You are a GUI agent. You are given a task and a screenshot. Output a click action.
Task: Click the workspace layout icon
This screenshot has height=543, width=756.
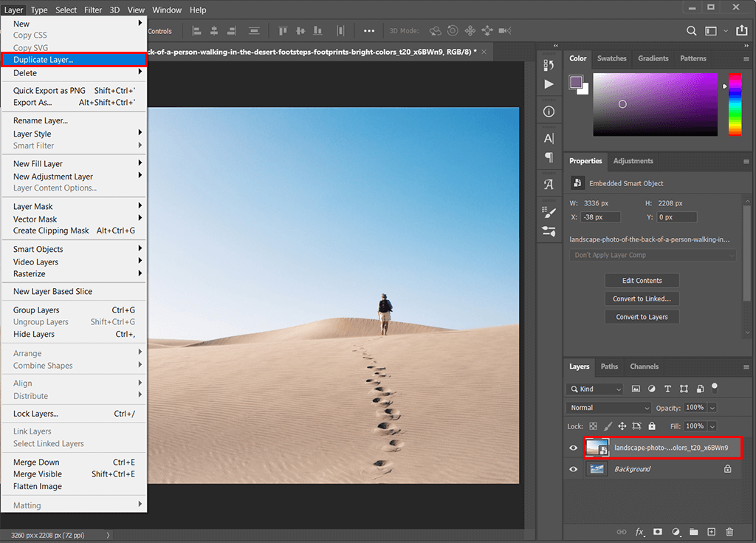pos(711,31)
